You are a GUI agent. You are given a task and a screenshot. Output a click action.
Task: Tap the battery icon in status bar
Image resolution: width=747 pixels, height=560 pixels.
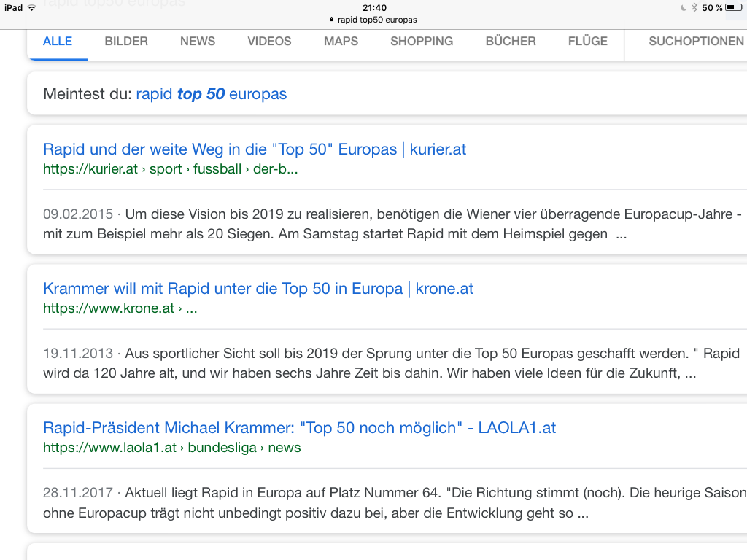click(734, 7)
